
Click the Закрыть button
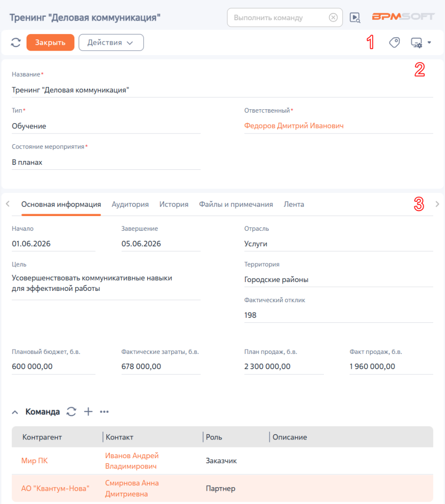point(51,42)
